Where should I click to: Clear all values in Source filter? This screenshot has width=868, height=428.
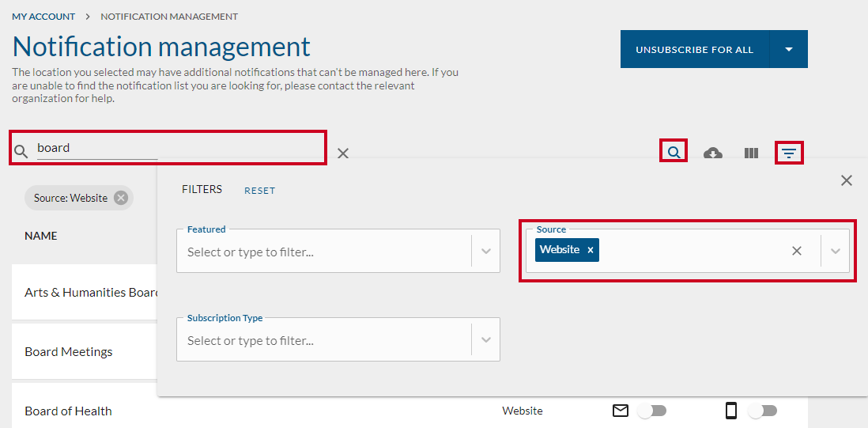coord(797,251)
